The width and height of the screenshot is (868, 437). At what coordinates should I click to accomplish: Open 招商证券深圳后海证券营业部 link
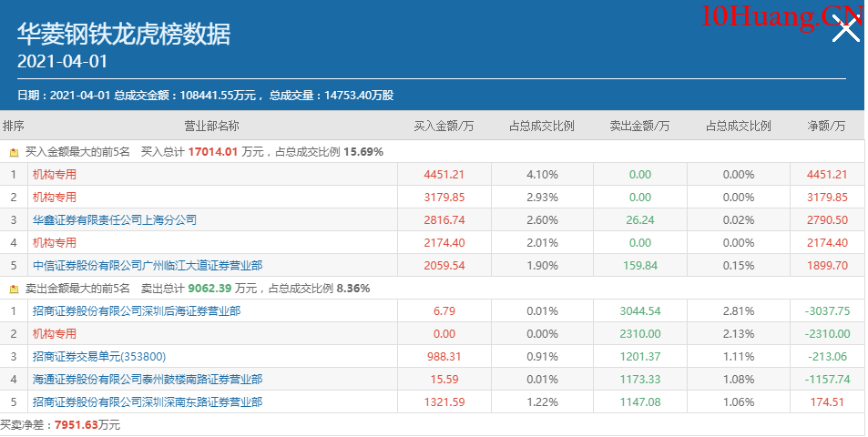pos(137,311)
